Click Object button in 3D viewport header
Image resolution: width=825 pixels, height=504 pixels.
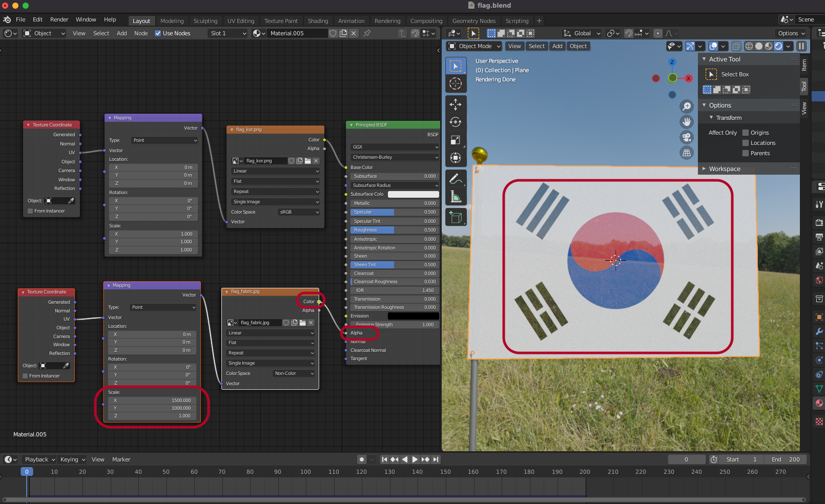coord(578,46)
